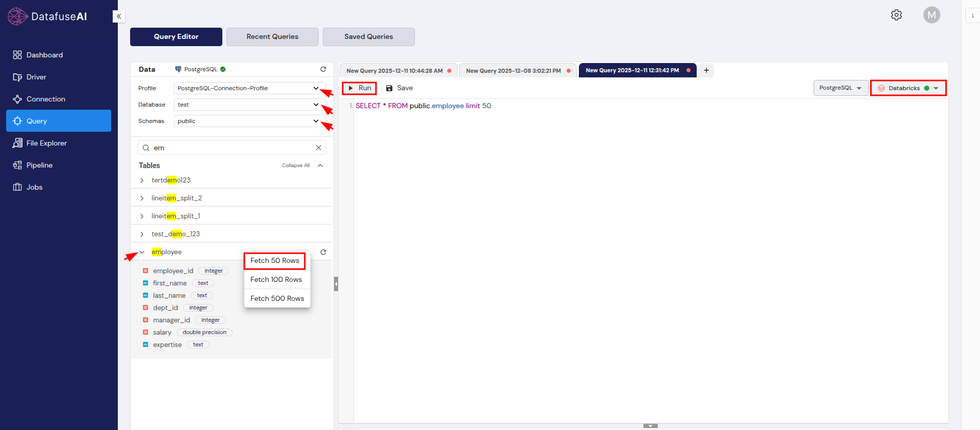
Task: Refresh the Data panel connection
Action: pyautogui.click(x=323, y=69)
